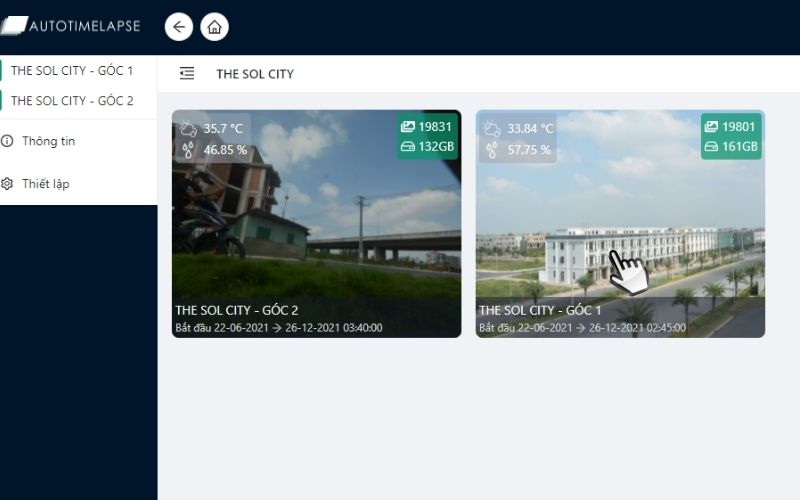Viewport: 800px width, 500px height.
Task: Collapse sidebar using the menu fold icon
Action: (x=187, y=73)
